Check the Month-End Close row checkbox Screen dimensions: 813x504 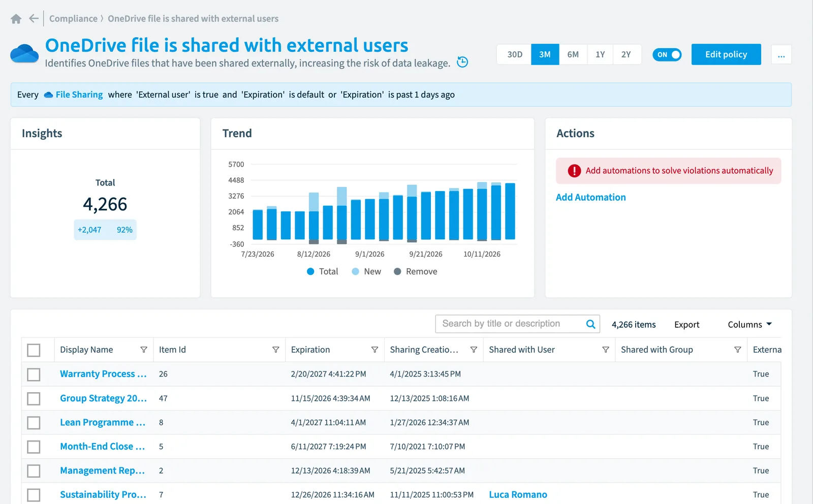click(x=34, y=447)
